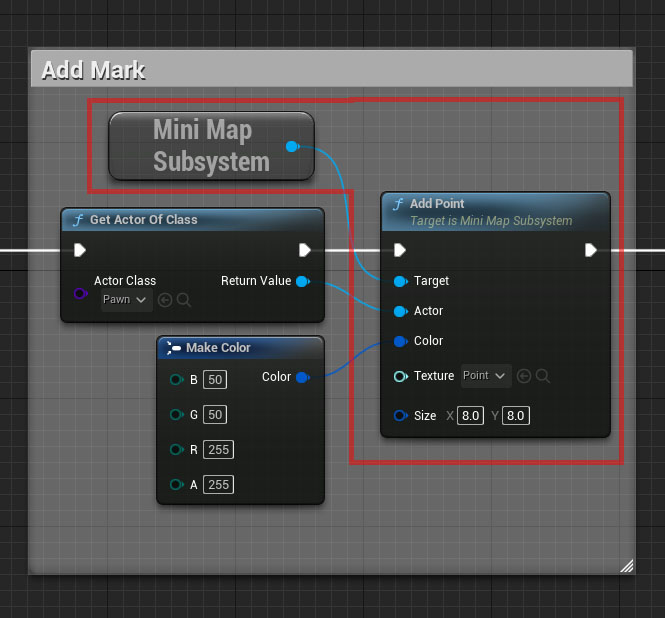Screen dimensions: 665x618
Task: Click the Texture input pin on Add Point
Action: [x=400, y=376]
